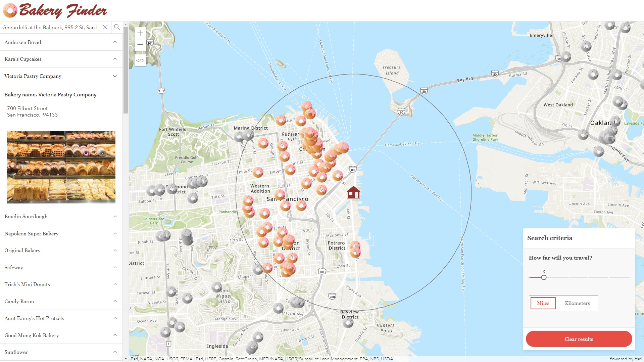
Task: Expand the Boudin Sourdough entry
Action: (x=61, y=217)
